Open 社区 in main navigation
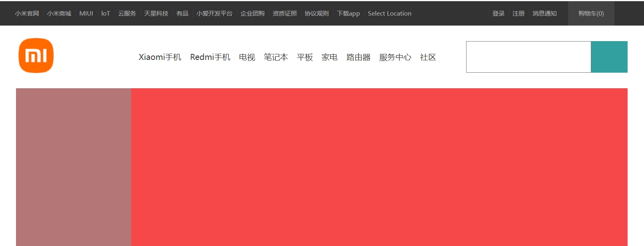The image size is (644, 246). pyautogui.click(x=428, y=57)
